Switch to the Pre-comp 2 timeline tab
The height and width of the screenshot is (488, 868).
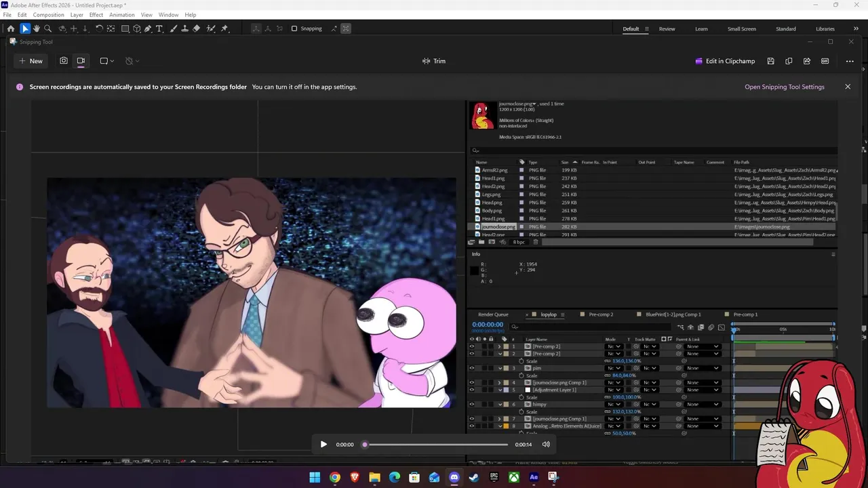point(601,314)
